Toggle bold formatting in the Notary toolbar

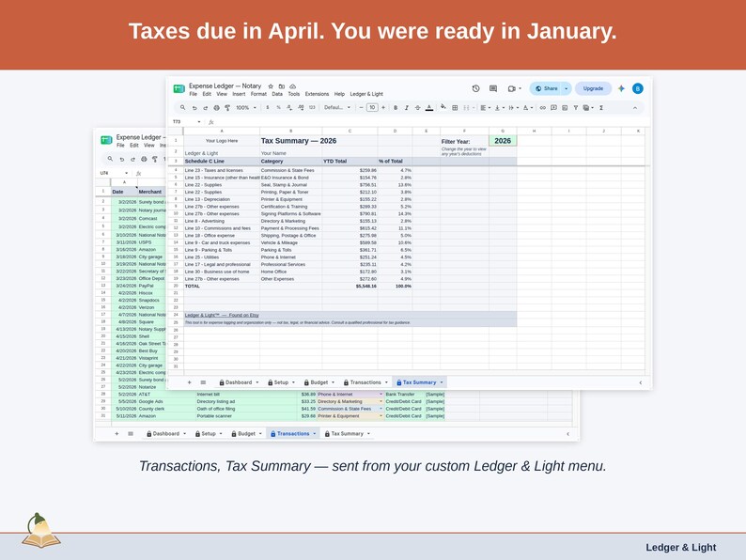396,108
